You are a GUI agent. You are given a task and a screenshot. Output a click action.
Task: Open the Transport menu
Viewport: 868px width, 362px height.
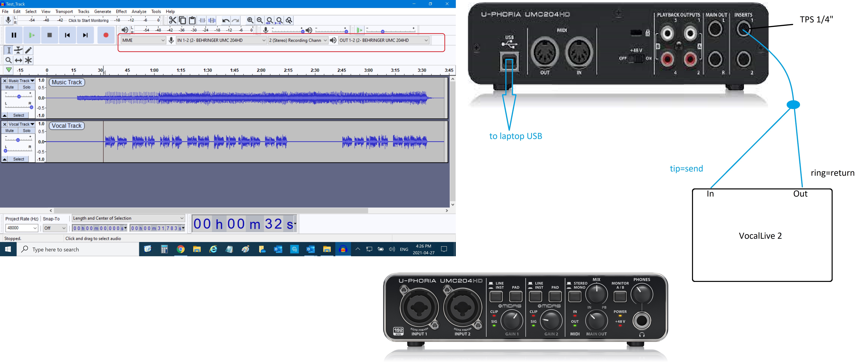pyautogui.click(x=64, y=11)
